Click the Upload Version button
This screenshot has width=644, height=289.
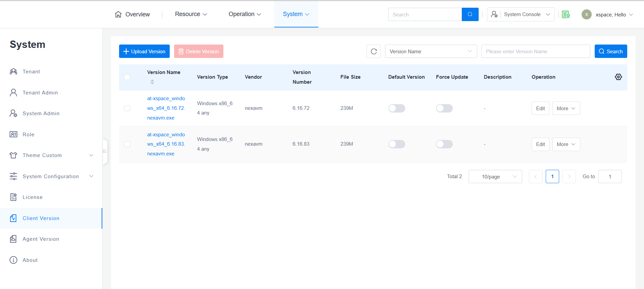point(144,51)
